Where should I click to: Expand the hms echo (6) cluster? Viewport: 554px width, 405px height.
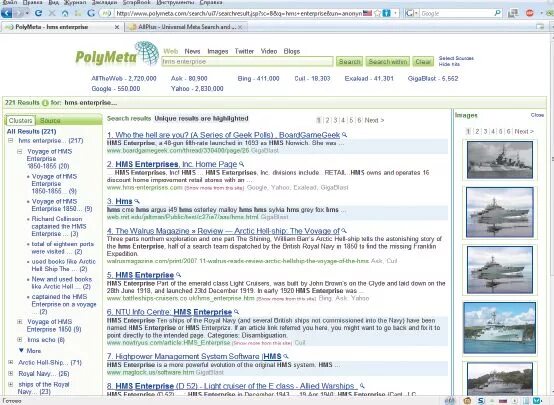click(20, 340)
